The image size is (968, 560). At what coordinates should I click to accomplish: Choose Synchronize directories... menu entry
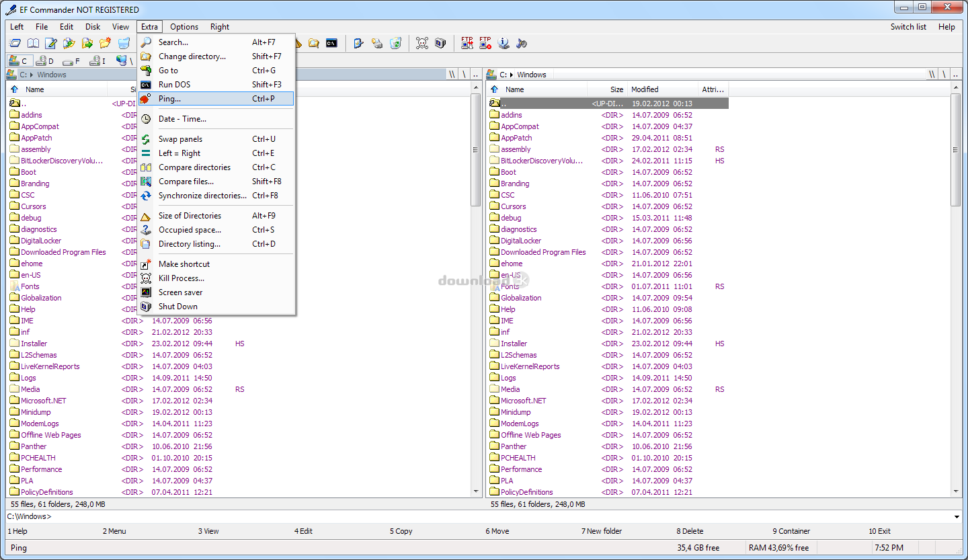216,196
